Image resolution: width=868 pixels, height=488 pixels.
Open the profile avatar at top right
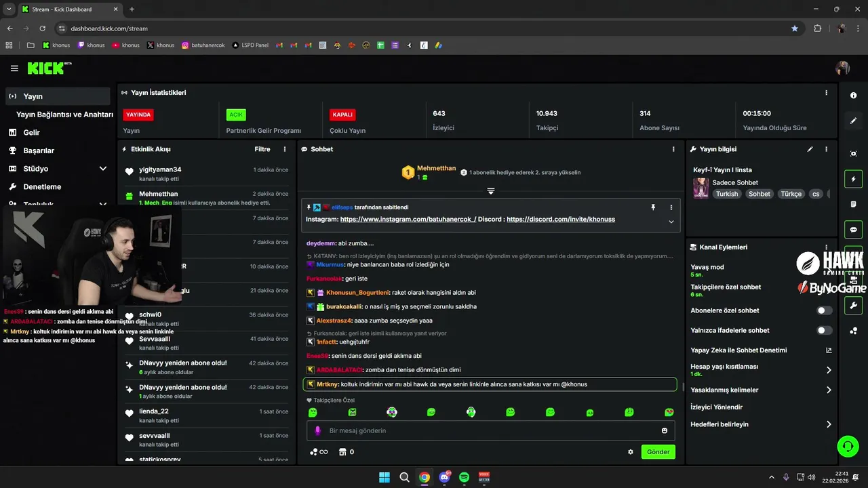click(843, 68)
